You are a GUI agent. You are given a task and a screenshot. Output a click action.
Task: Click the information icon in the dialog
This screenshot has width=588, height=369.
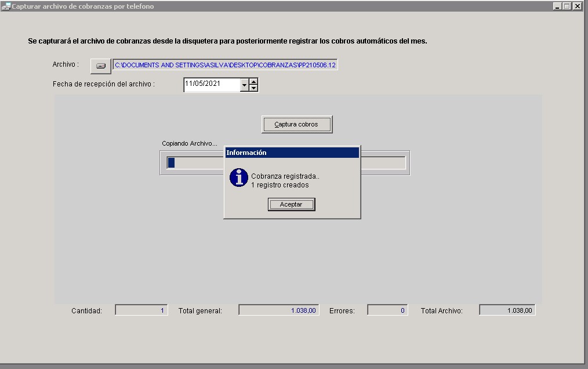click(238, 178)
